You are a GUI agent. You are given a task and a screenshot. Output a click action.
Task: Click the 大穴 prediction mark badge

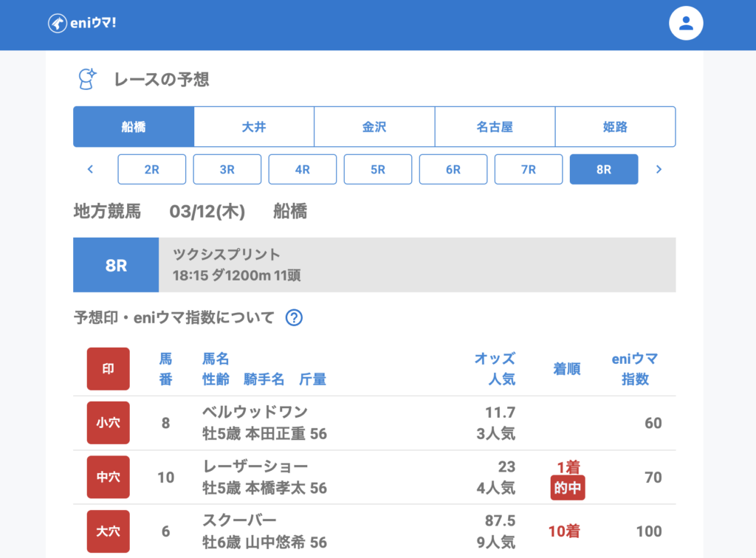(x=109, y=531)
